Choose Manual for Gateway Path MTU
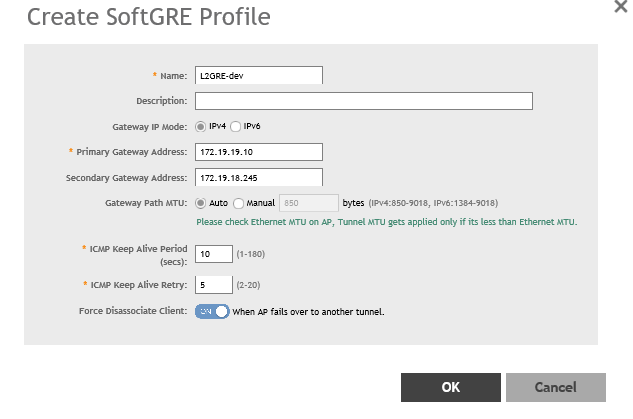This screenshot has height=419, width=633. pos(238,202)
